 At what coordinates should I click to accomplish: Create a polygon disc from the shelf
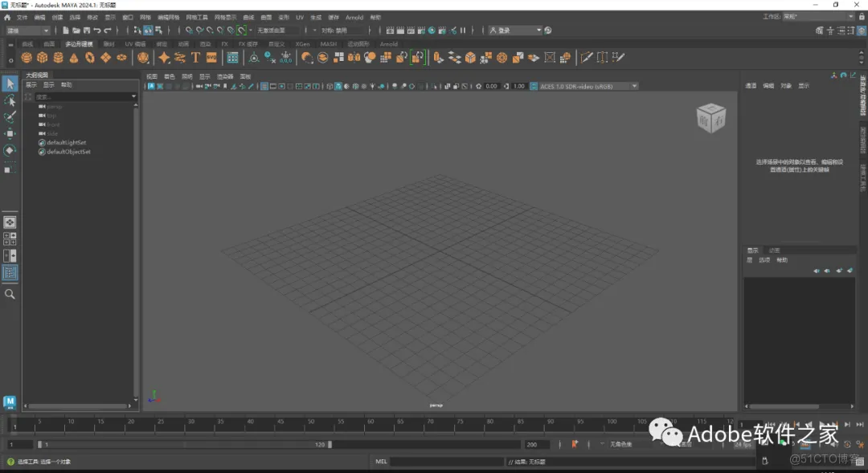121,58
